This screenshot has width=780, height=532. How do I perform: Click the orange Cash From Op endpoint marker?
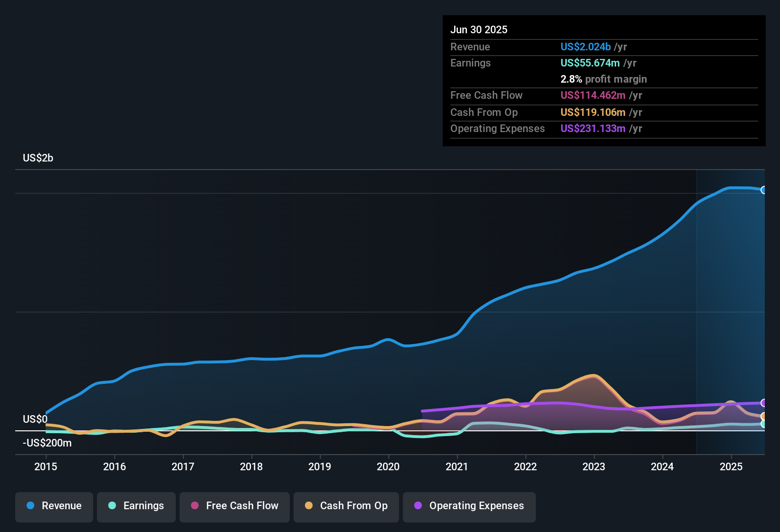pos(764,417)
